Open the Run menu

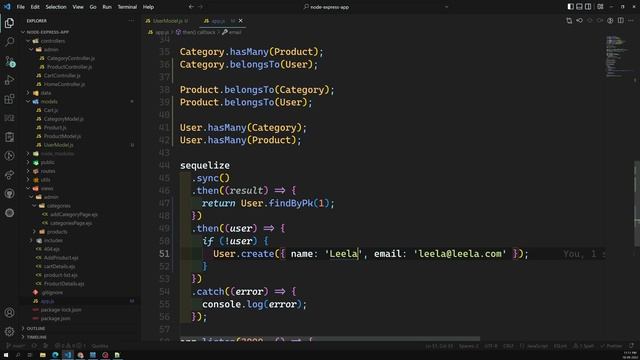(x=107, y=7)
